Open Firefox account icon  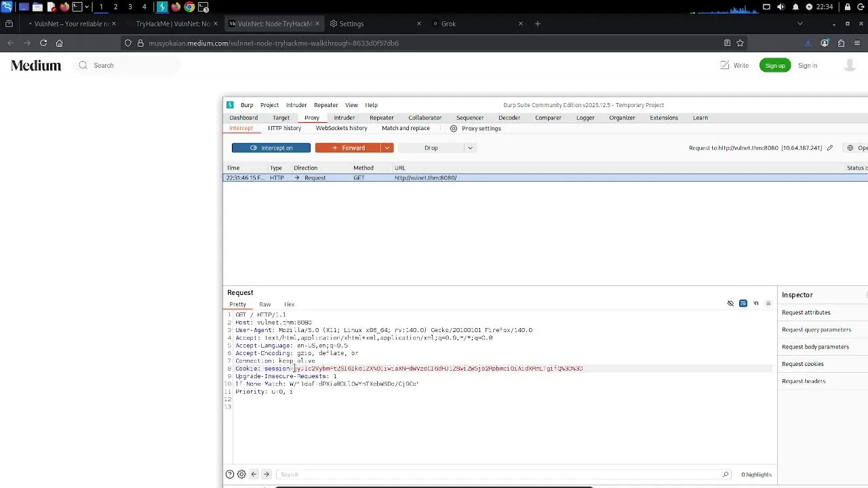pyautogui.click(x=825, y=43)
